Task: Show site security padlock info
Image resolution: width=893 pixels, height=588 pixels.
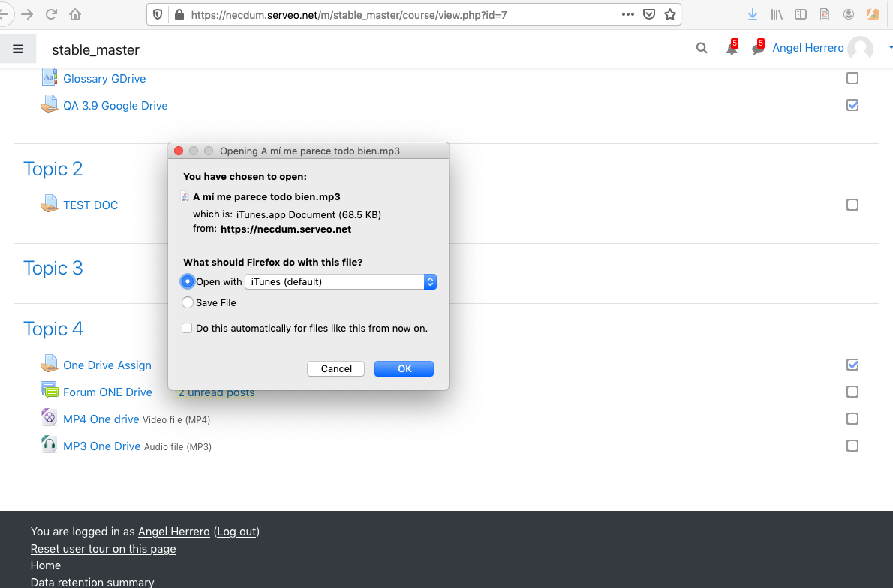Action: click(179, 15)
